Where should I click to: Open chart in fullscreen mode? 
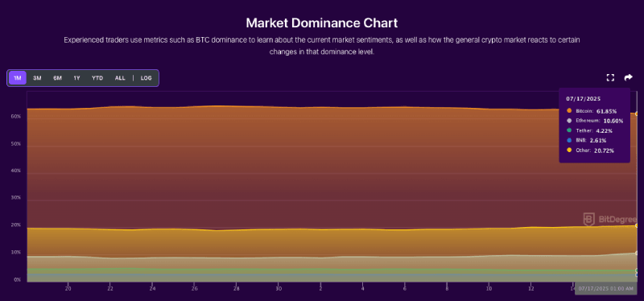point(610,77)
